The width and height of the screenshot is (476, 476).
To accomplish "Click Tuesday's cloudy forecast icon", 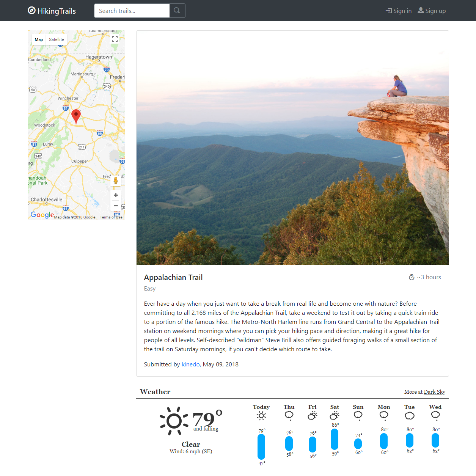I will click(410, 416).
